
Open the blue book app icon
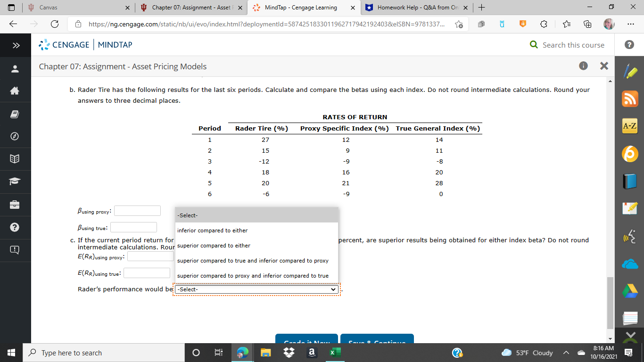630,181
